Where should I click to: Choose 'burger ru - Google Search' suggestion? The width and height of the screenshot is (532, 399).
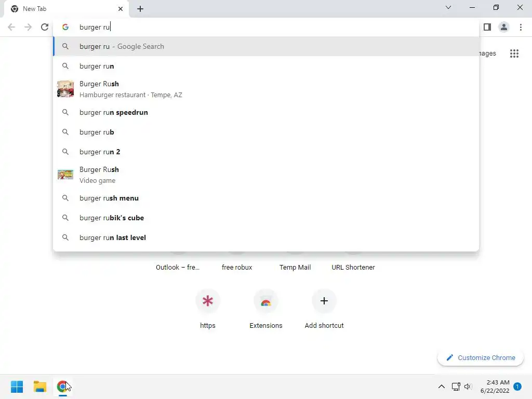coord(267,46)
